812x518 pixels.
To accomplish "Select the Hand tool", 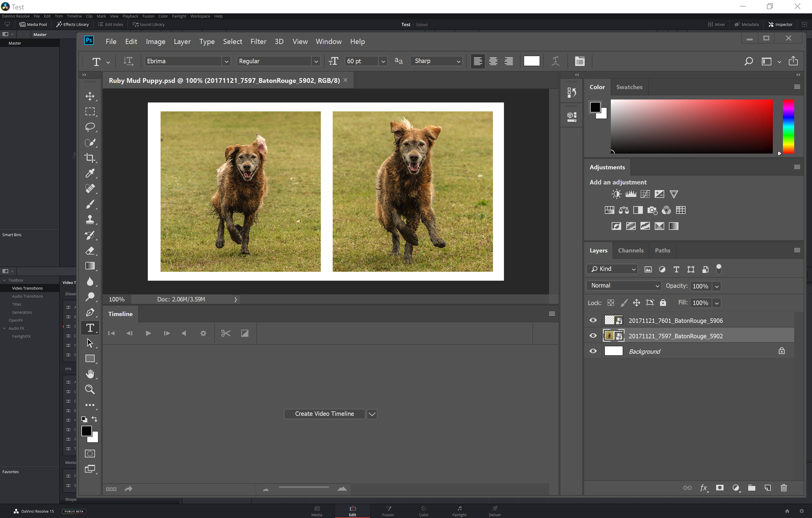I will click(90, 374).
